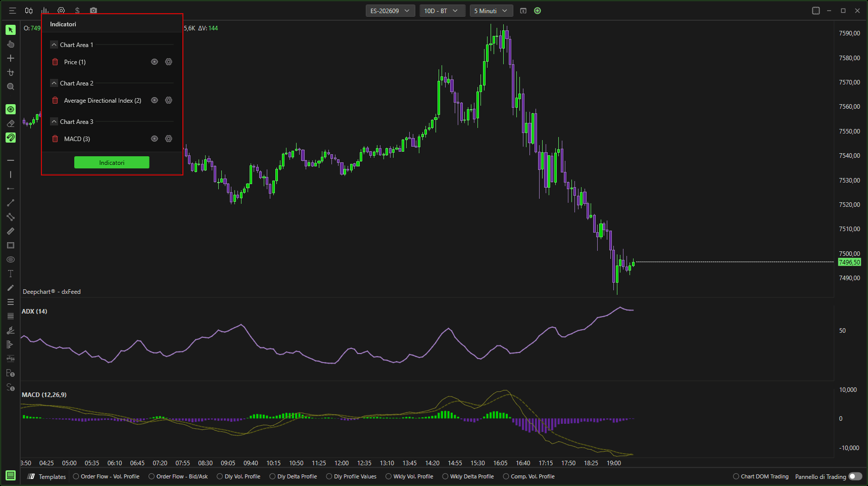Select Order Flow - Vol. Profile template
Screen dimensions: 868x486
[106, 476]
